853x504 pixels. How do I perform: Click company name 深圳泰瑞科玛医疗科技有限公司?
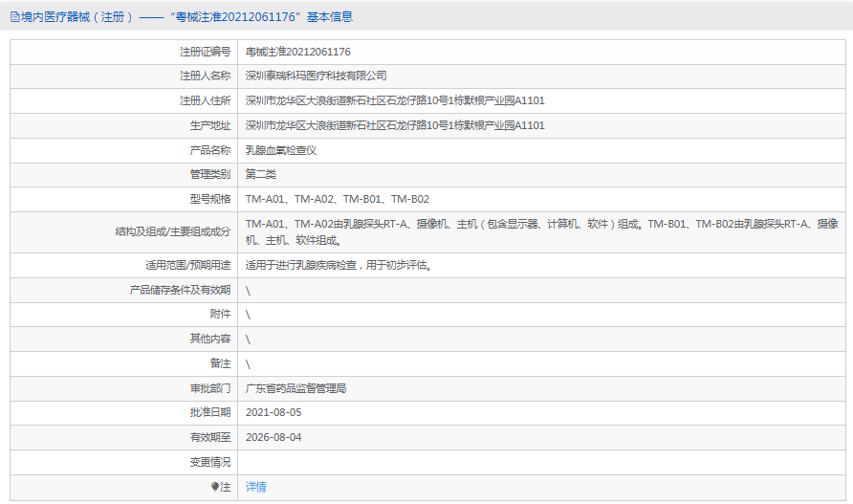point(317,76)
